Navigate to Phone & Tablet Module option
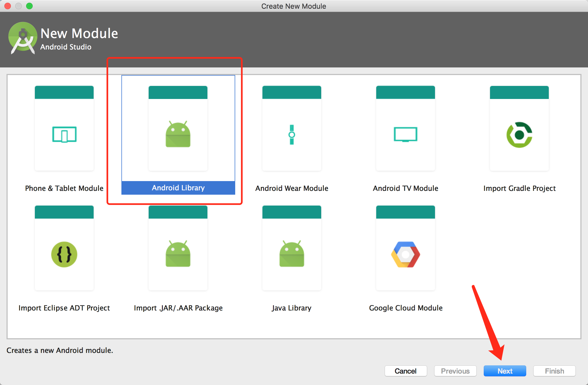Viewport: 588px width, 385px height. coord(65,133)
